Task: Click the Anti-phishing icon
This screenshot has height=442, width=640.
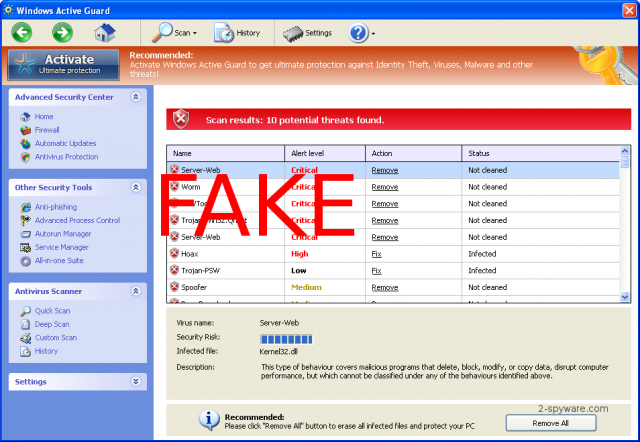Action: (25, 207)
